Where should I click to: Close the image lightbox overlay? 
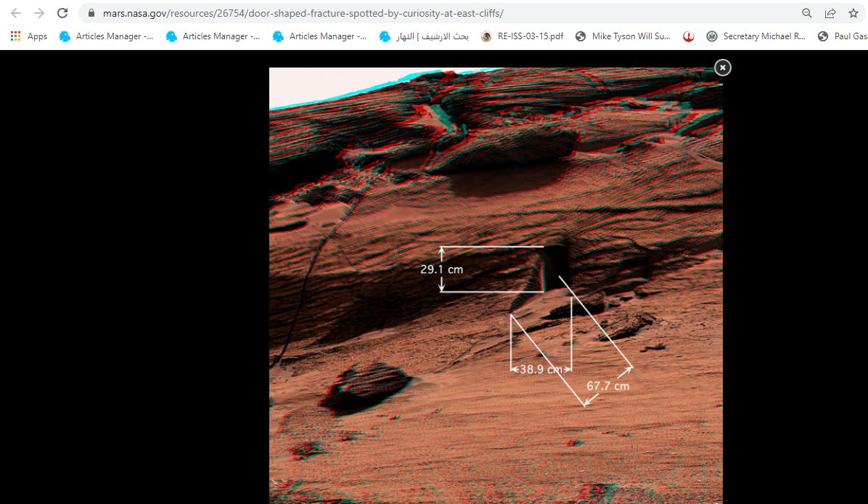coord(722,68)
